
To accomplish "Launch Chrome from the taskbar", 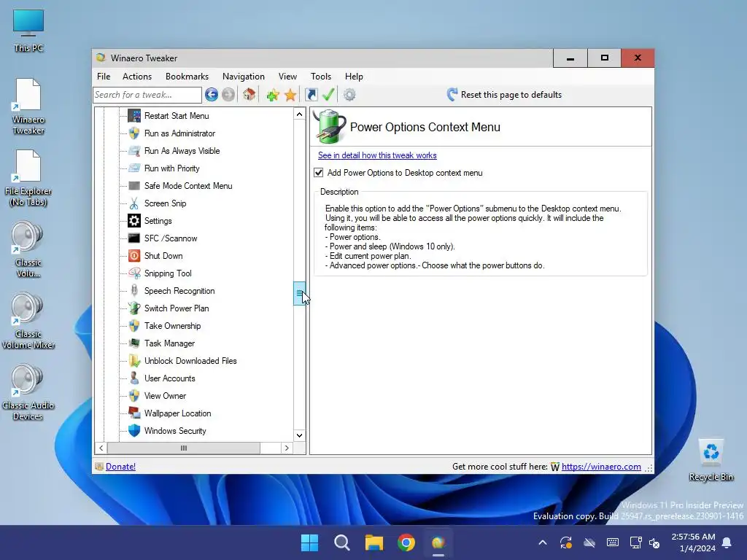I will tap(406, 542).
